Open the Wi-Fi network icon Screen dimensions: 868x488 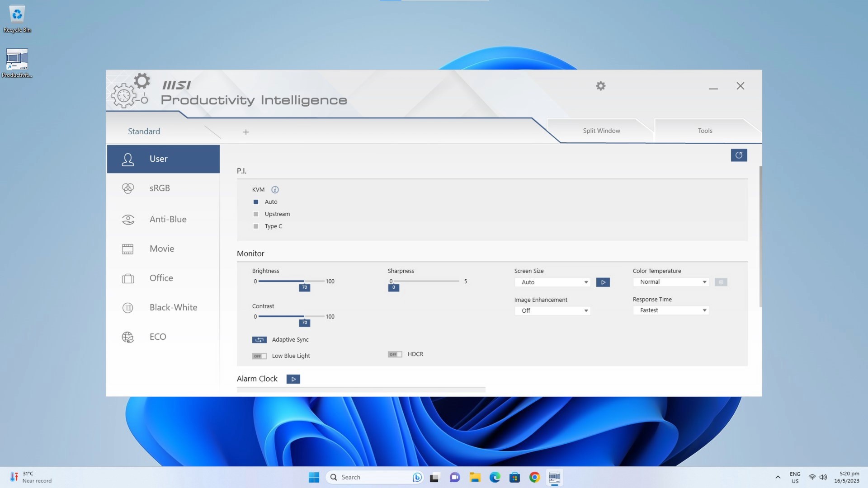tap(812, 477)
